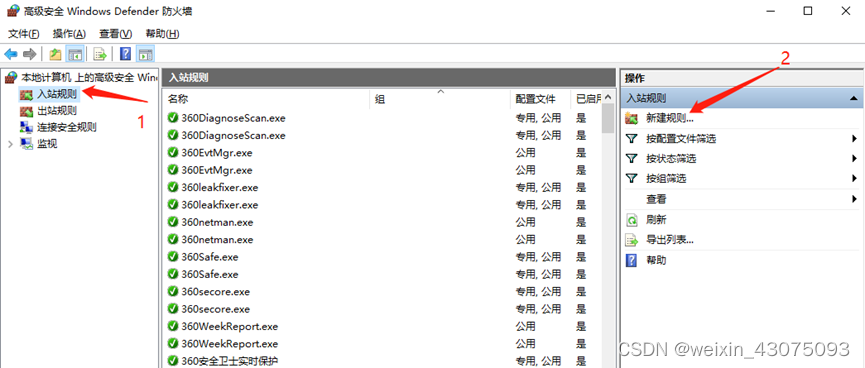Click the green 刷新 refresh icon
Screen dimensions: 865x368
coord(631,220)
